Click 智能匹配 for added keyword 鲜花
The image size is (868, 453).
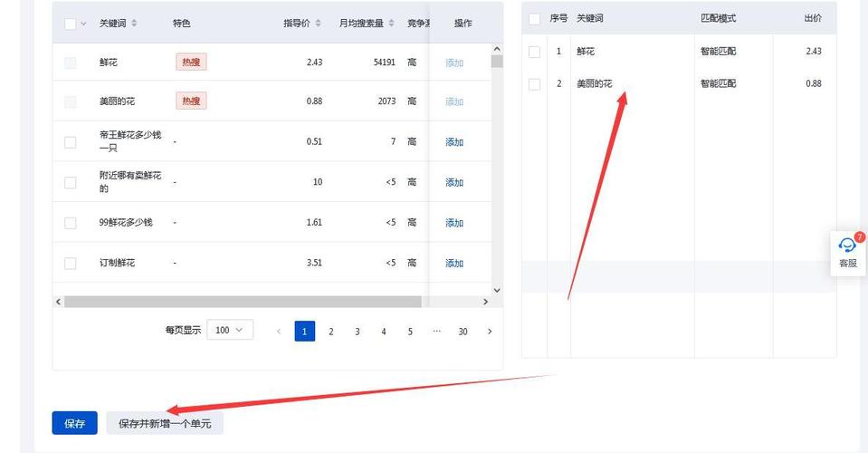pos(718,51)
